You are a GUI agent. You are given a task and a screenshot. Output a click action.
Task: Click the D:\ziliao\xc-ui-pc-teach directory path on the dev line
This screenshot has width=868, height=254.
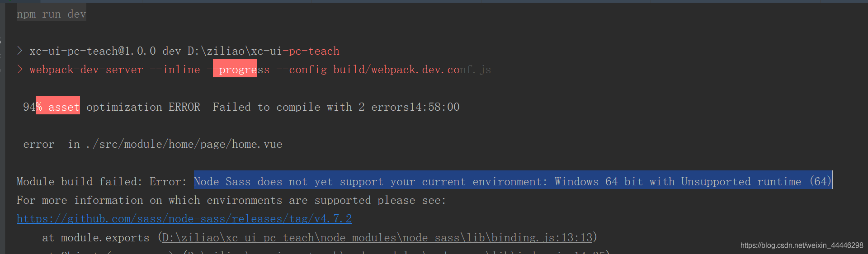(x=264, y=51)
